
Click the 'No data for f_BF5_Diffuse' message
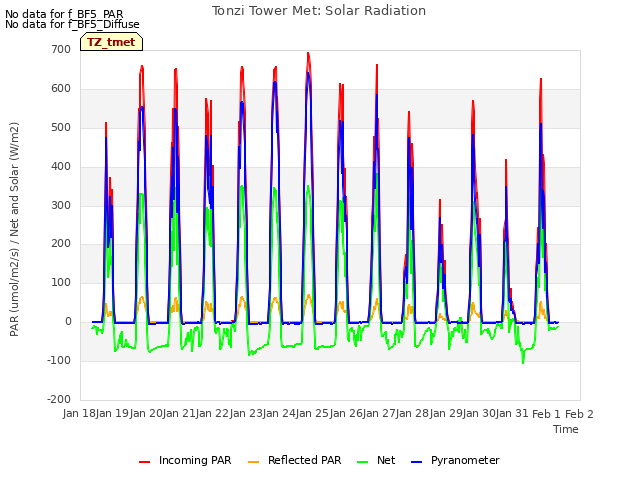(x=72, y=24)
